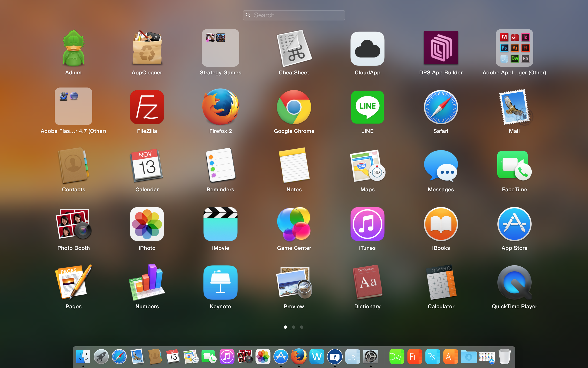Image resolution: width=588 pixels, height=368 pixels.
Task: Launch Safari from Launchpad grid
Action: click(441, 107)
